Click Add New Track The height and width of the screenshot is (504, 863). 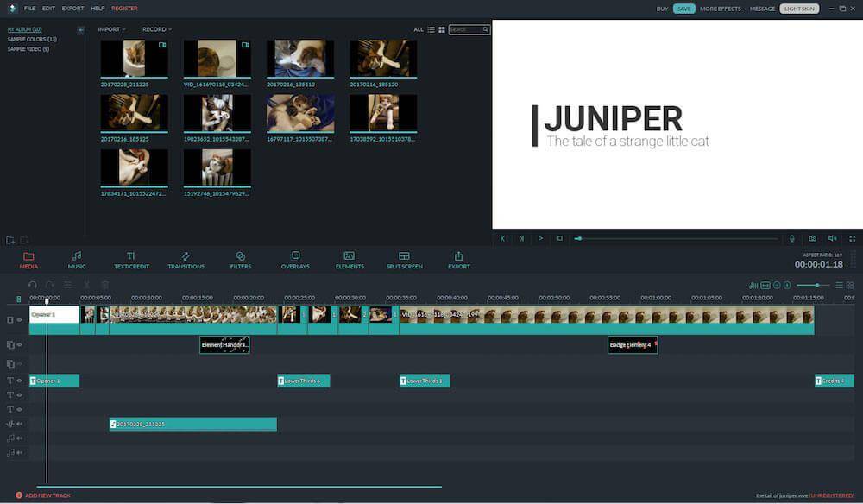[x=43, y=495]
